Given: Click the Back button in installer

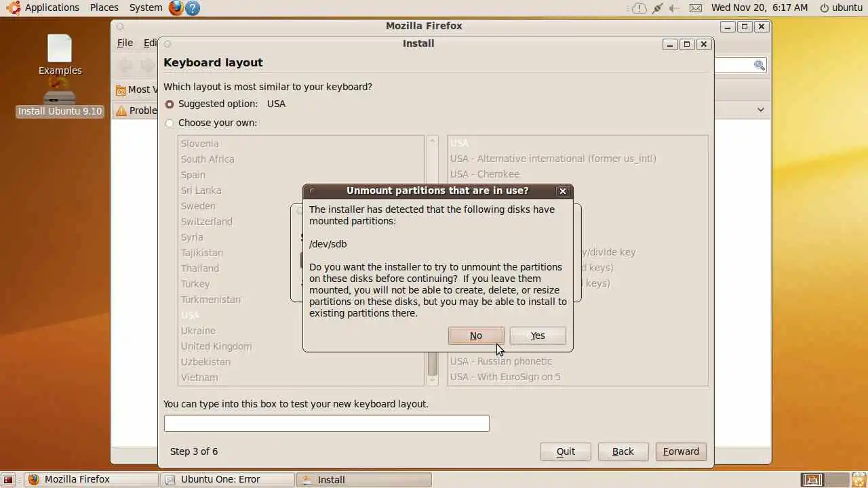Looking at the screenshot, I should 623,451.
